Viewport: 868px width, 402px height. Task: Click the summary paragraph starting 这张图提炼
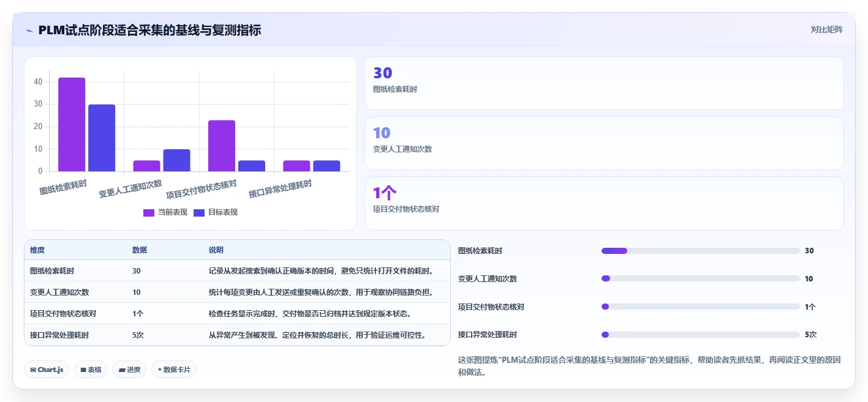point(649,366)
